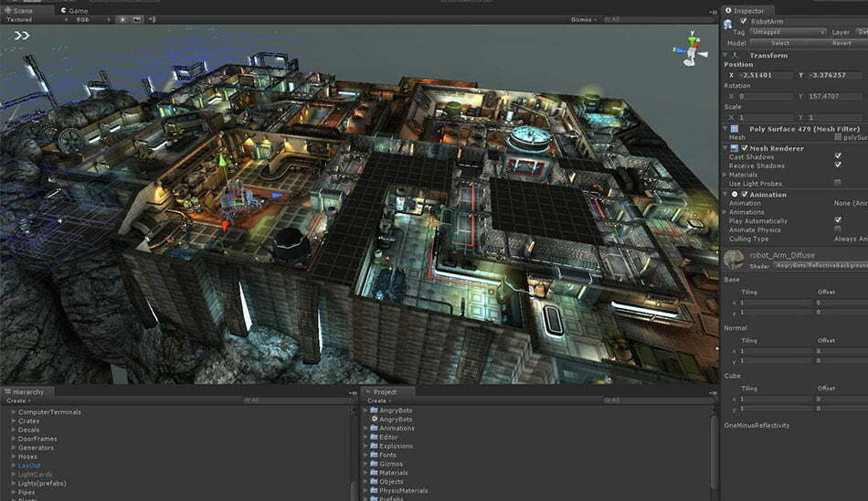Select Crates in the Hierarchy
Viewport: 868px width, 501px height.
[29, 421]
